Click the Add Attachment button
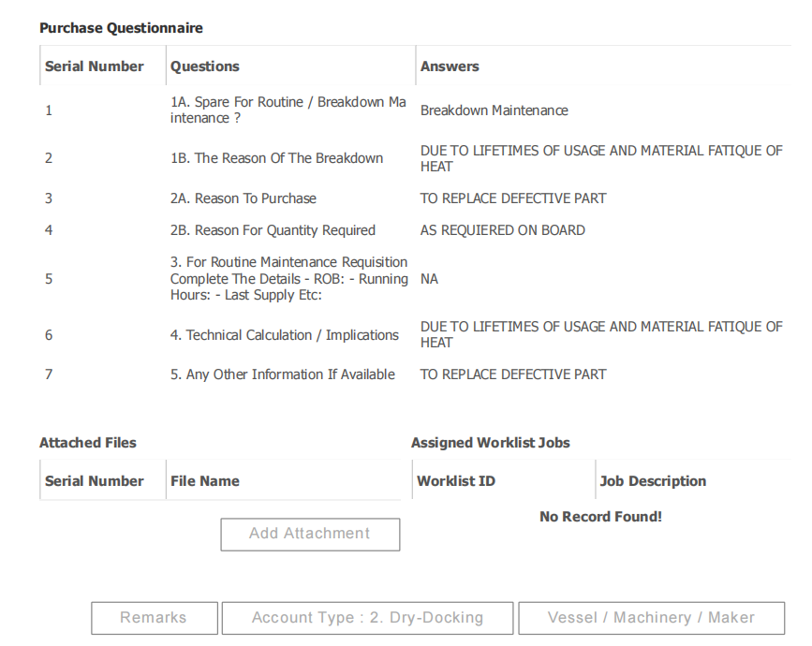Viewport: 812px width, 646px height. (x=310, y=534)
